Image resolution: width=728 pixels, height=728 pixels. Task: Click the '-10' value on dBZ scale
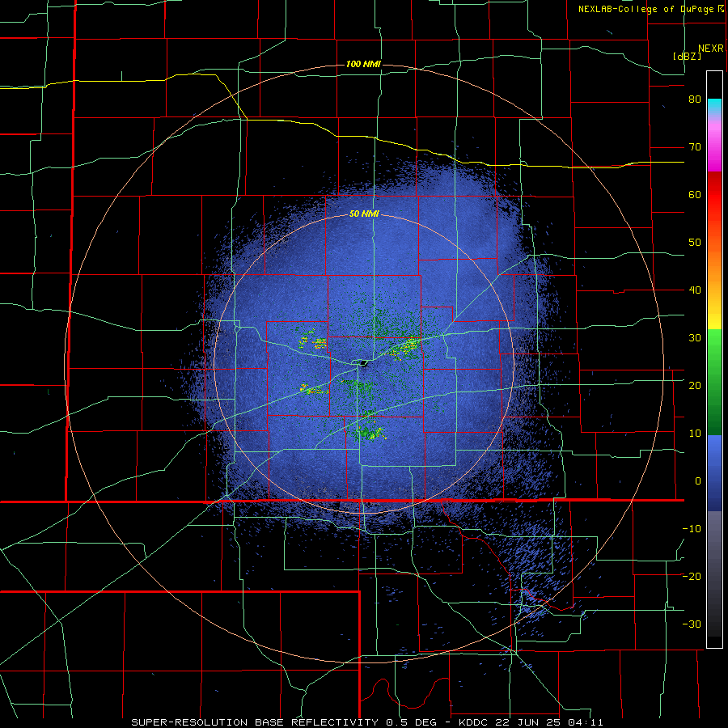point(692,529)
